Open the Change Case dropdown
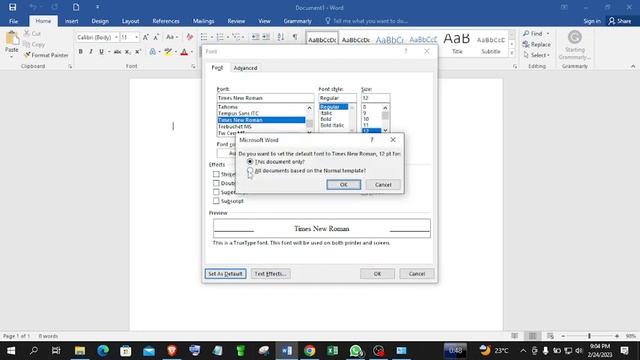The image size is (640, 360). click(x=172, y=37)
